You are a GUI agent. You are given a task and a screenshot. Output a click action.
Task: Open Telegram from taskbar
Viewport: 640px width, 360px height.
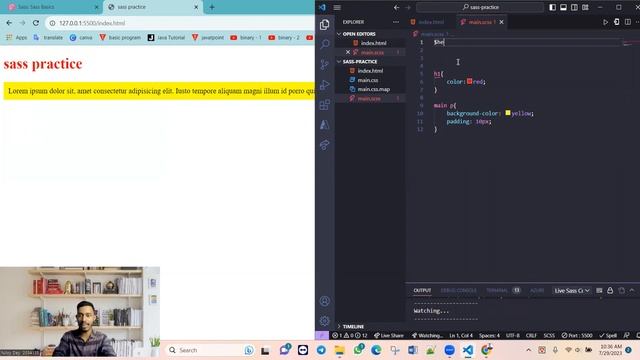coord(321,350)
